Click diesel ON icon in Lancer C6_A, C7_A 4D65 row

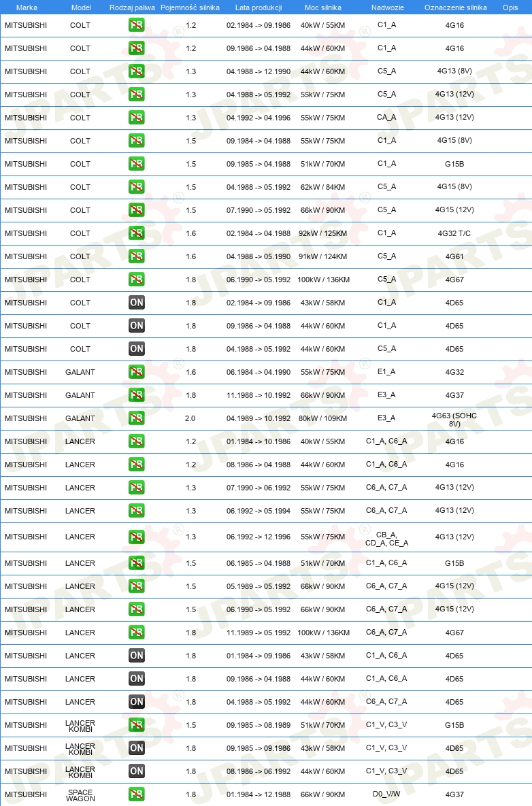(136, 702)
